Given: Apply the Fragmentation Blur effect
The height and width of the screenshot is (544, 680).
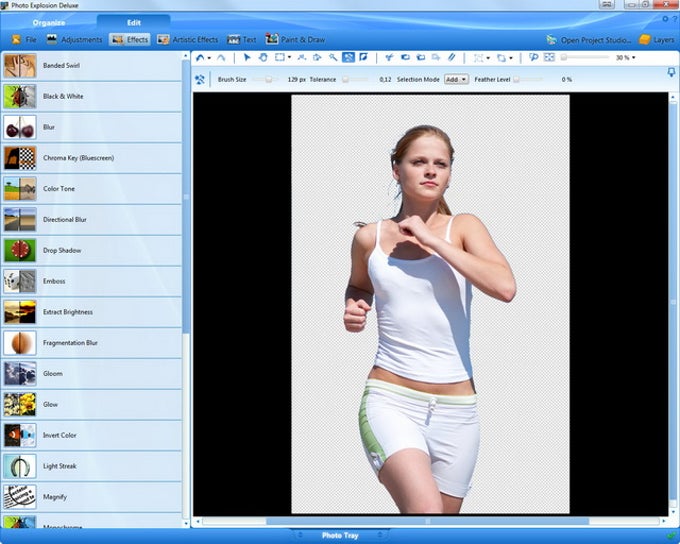Looking at the screenshot, I should (92, 343).
